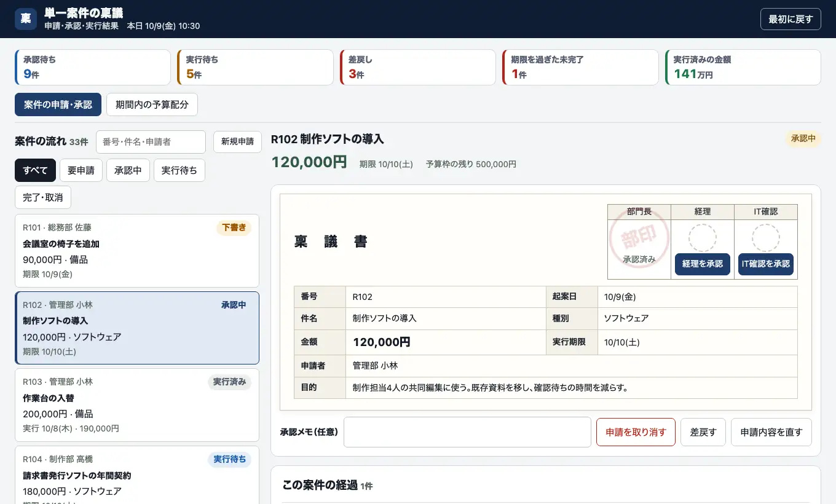Select the 要申請 filter
Image resolution: width=836 pixels, height=504 pixels.
click(x=81, y=170)
